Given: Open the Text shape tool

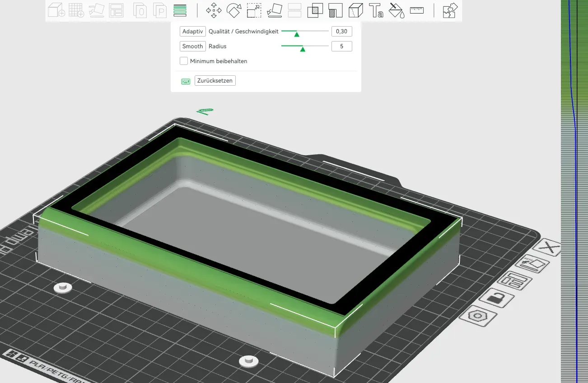Looking at the screenshot, I should [376, 10].
